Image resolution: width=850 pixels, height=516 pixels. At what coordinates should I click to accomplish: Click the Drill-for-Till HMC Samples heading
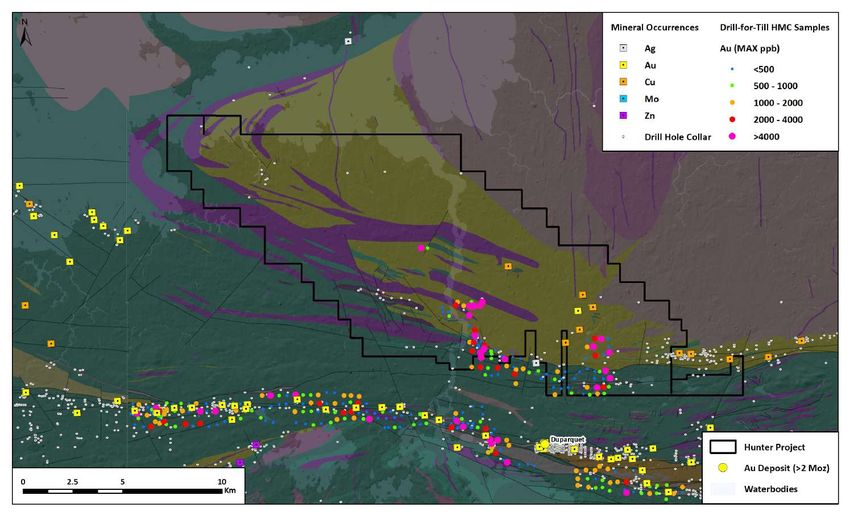pyautogui.click(x=774, y=28)
